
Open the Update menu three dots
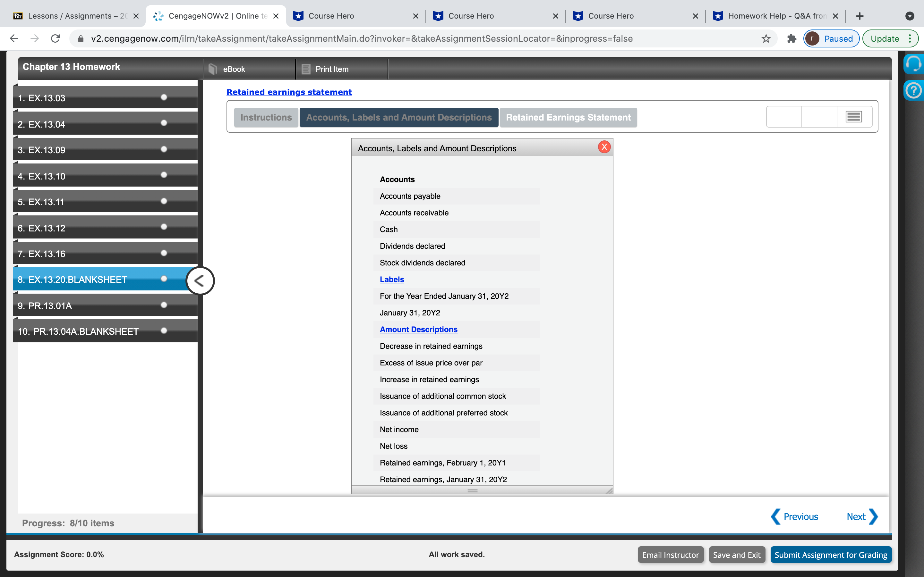(910, 38)
